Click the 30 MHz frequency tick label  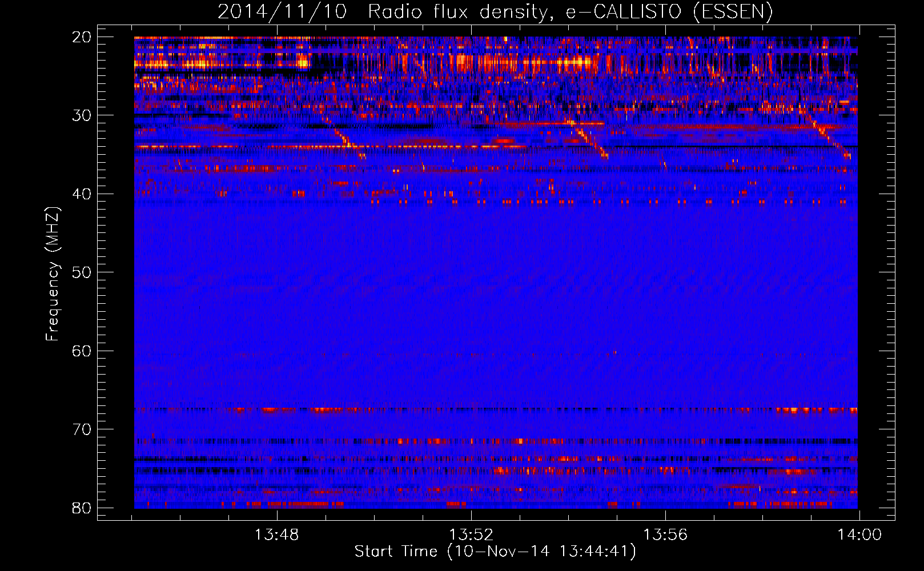(x=82, y=115)
